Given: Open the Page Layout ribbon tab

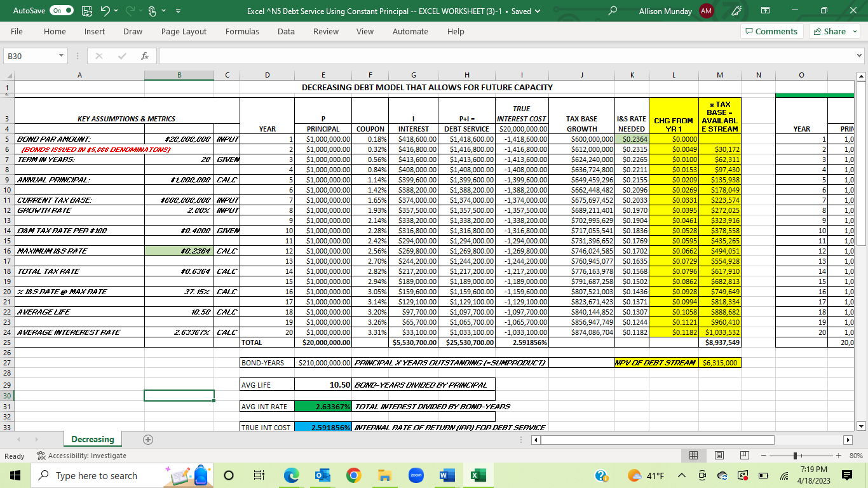Looking at the screenshot, I should point(184,31).
